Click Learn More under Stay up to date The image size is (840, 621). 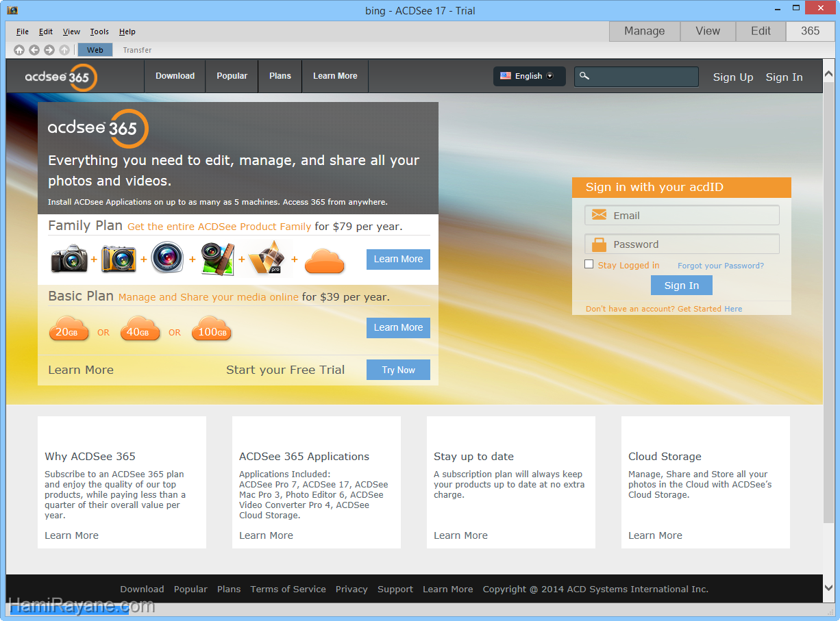click(460, 535)
